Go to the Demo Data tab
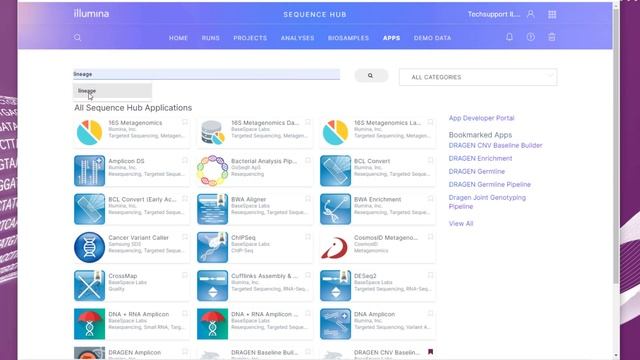Viewport: 640px width, 360px height. tap(433, 38)
